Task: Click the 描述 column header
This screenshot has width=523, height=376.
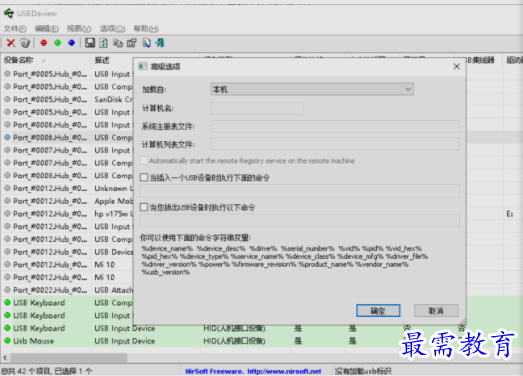Action: pyautogui.click(x=102, y=60)
